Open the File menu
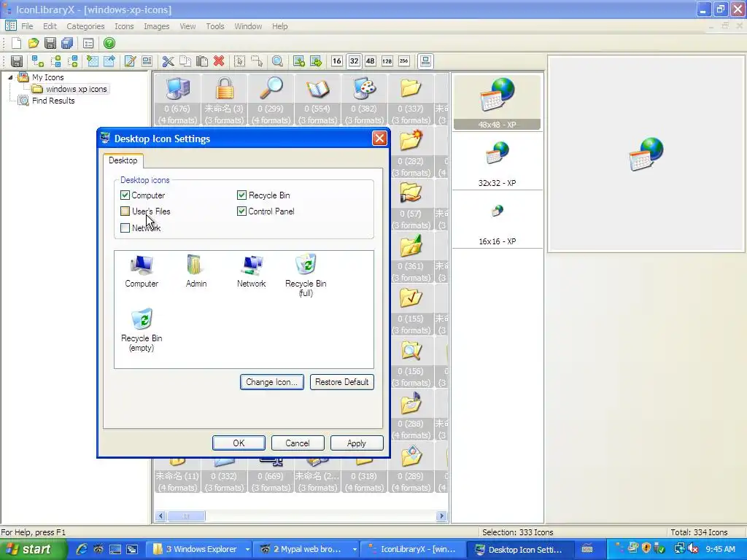The height and width of the screenshot is (560, 747). [27, 26]
